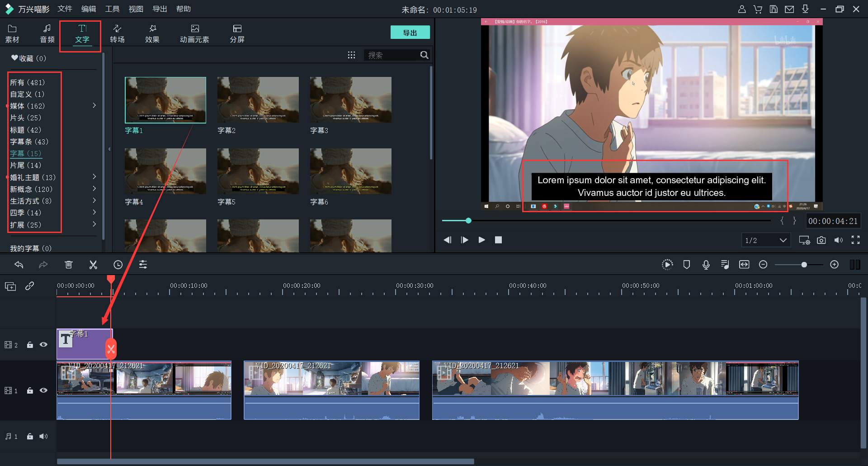The image size is (868, 466).
Task: Zoom in timeline with plus icon
Action: coord(835,265)
